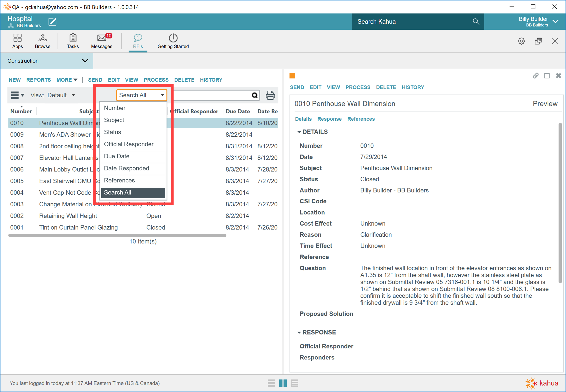Click the orange status color square
This screenshot has width=566, height=392.
292,76
